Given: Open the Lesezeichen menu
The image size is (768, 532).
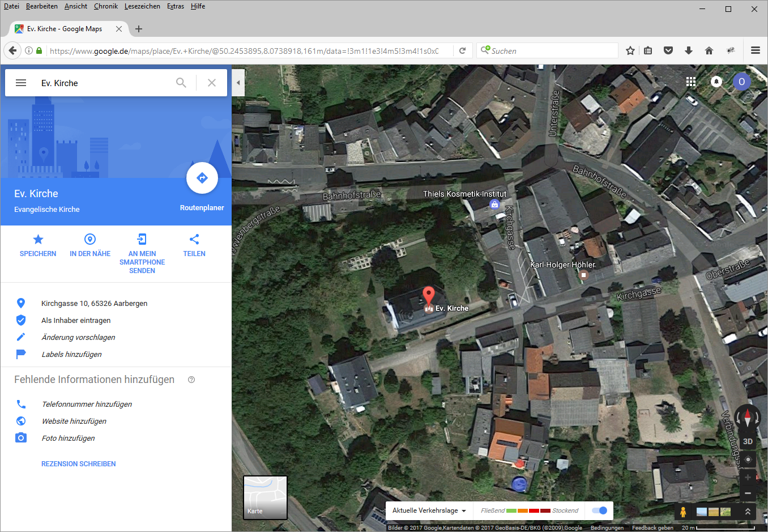Looking at the screenshot, I should point(142,6).
